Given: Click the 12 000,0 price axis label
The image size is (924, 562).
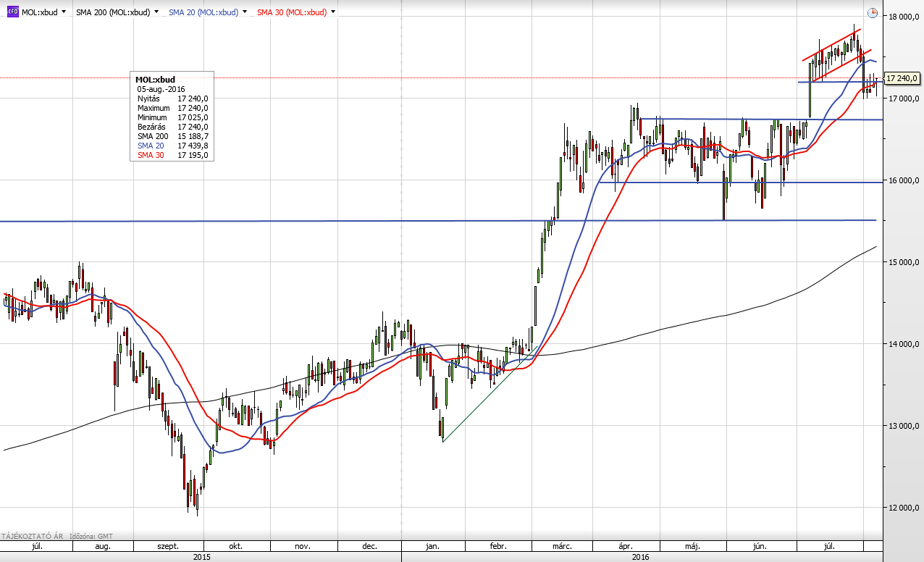Looking at the screenshot, I should (904, 508).
